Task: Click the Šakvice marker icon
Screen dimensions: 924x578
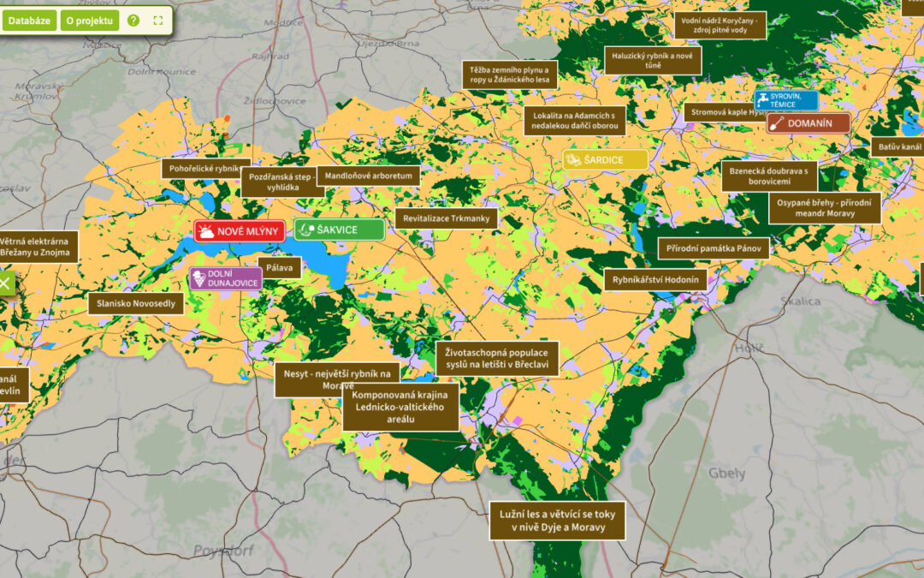Action: [x=305, y=229]
